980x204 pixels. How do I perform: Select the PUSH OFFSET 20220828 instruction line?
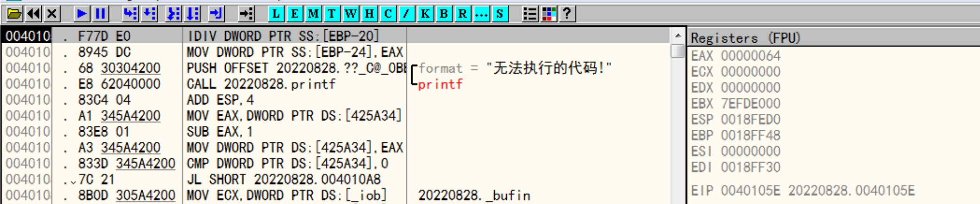click(x=296, y=68)
